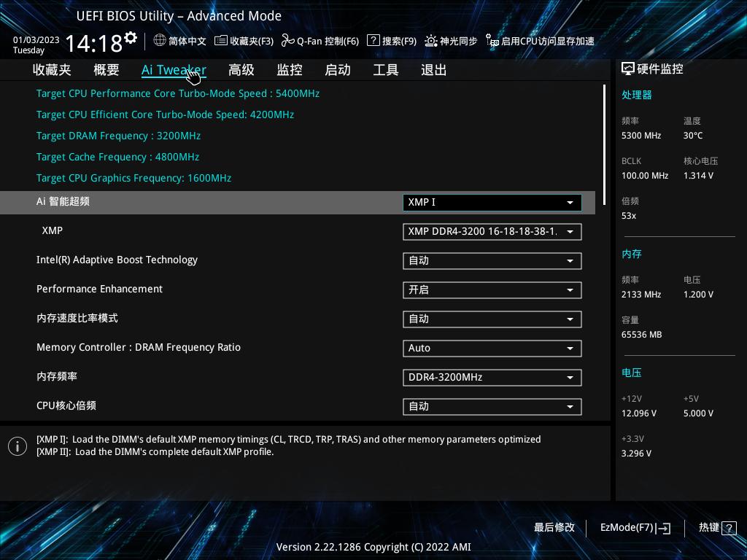
Task: View 最后修改 last modification log
Action: [554, 527]
